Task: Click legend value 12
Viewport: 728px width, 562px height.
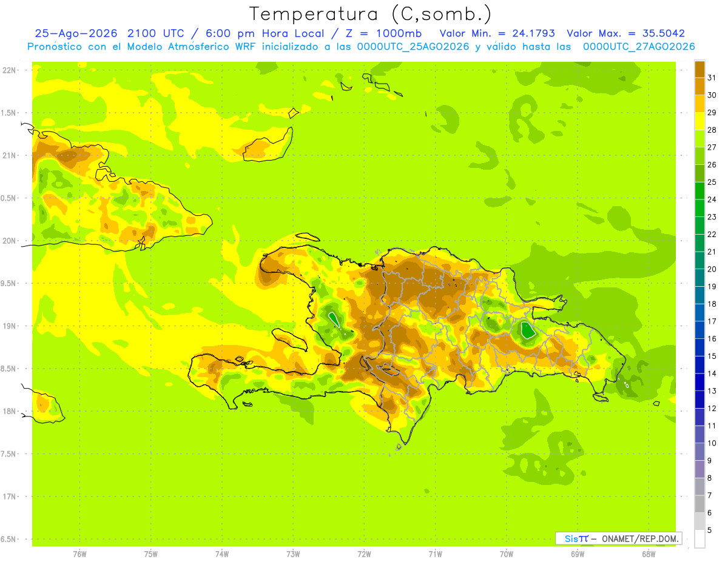Action: point(712,408)
